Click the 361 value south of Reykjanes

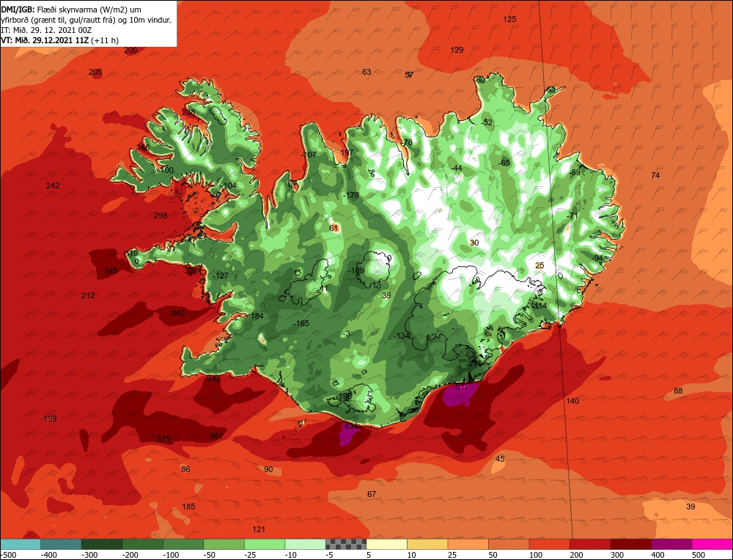tap(216, 435)
